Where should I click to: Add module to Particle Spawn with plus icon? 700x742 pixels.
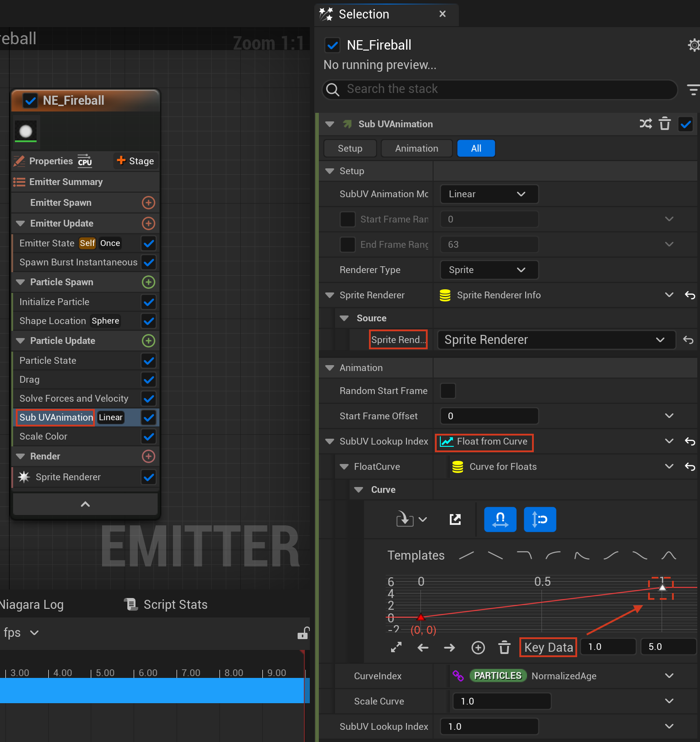(149, 282)
